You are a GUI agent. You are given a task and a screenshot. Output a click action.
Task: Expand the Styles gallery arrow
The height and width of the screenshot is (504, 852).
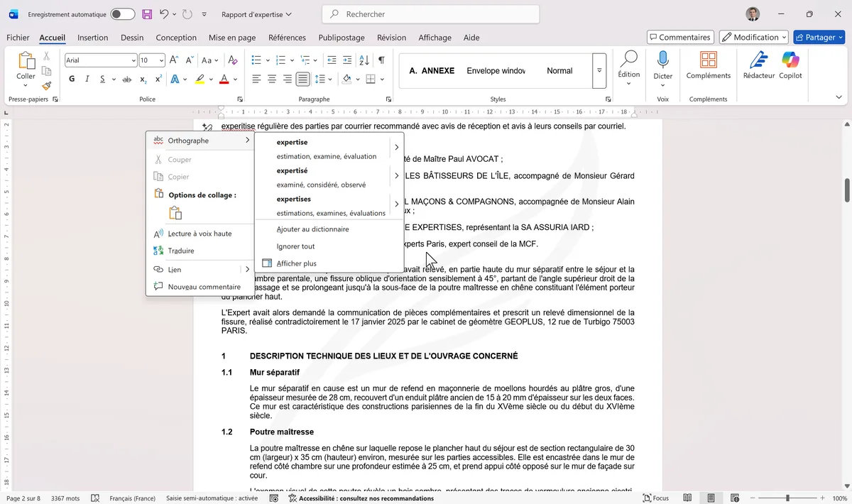tap(599, 70)
